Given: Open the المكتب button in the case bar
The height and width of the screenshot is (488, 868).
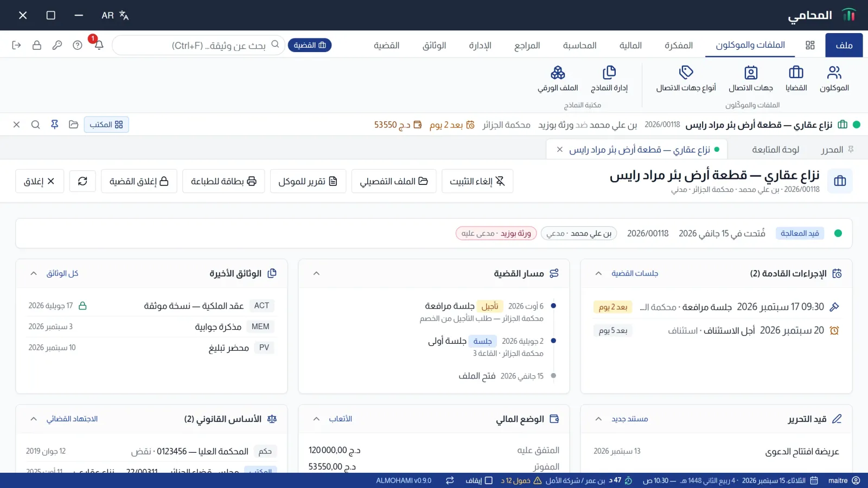Looking at the screenshot, I should coord(106,125).
